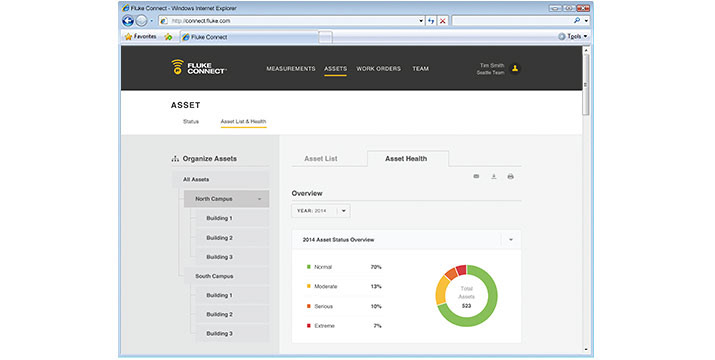This screenshot has width=715, height=360.
Task: Click the 13% Moderate value
Action: tap(376, 287)
